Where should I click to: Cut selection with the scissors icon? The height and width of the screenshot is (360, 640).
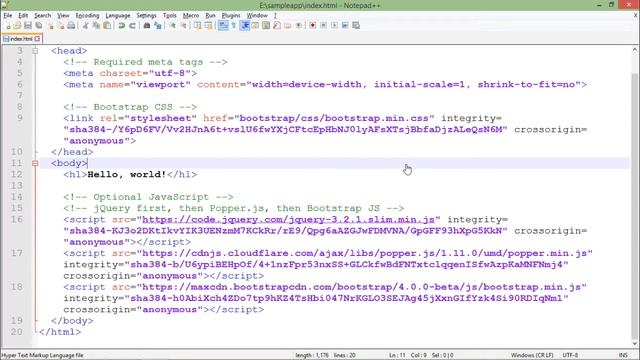point(85,25)
